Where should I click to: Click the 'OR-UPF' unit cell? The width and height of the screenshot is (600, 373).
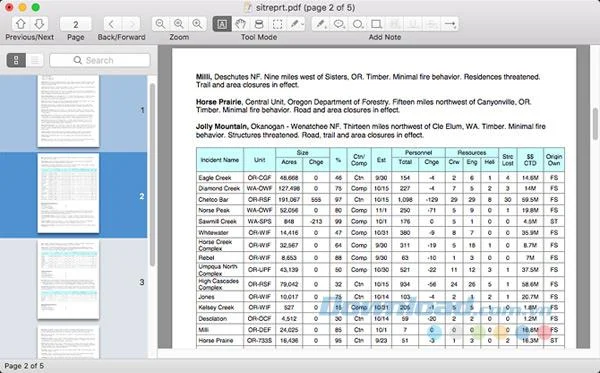coord(259,270)
